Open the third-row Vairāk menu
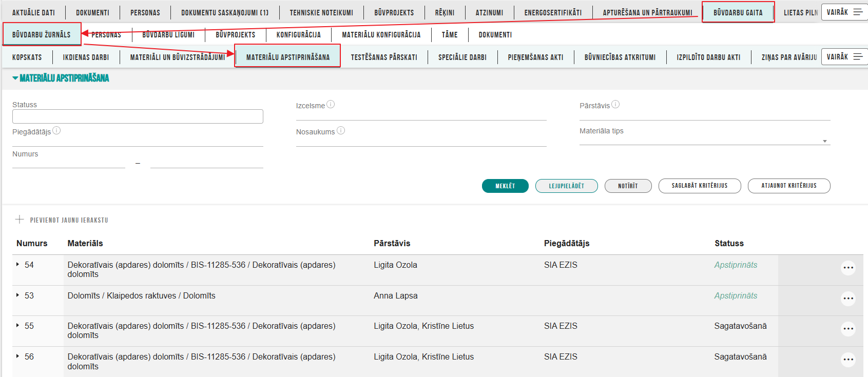This screenshot has height=377, width=868. point(844,57)
